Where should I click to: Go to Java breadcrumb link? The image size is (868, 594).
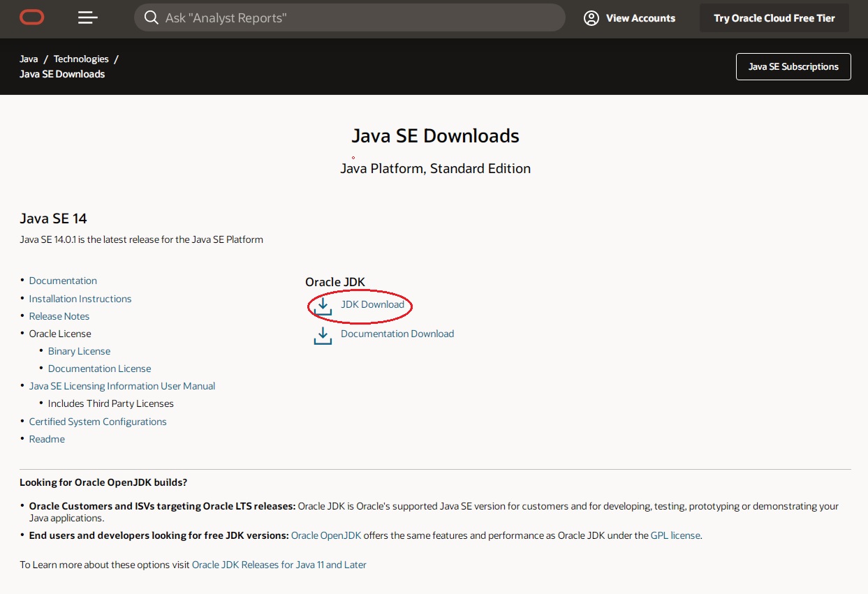(x=29, y=59)
